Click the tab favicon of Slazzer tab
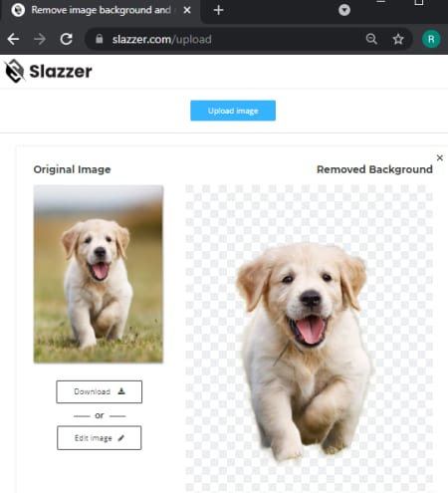 click(18, 10)
